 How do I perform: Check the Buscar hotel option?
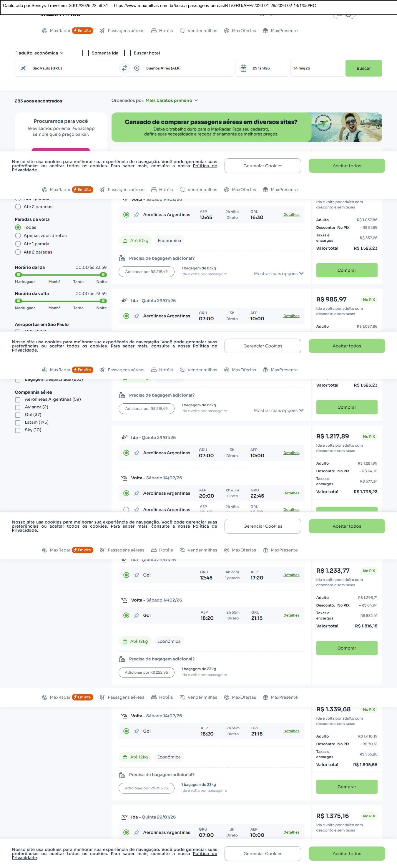[x=128, y=53]
